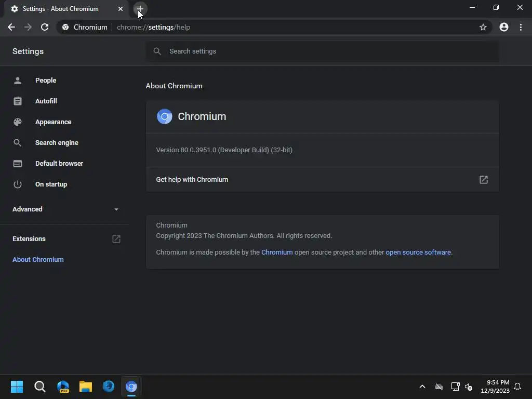
Task: Click the On startup power icon
Action: (18, 184)
